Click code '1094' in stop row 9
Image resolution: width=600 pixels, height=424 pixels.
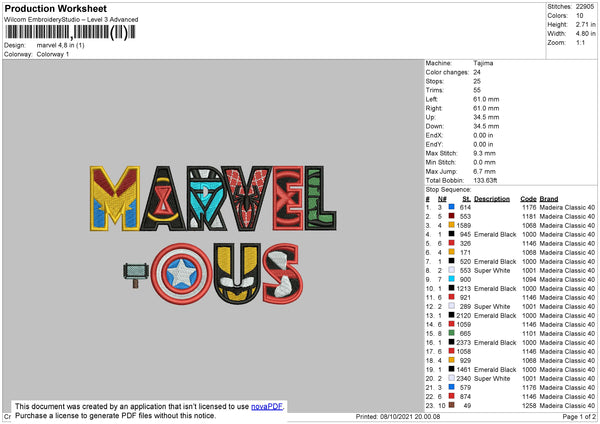[529, 279]
